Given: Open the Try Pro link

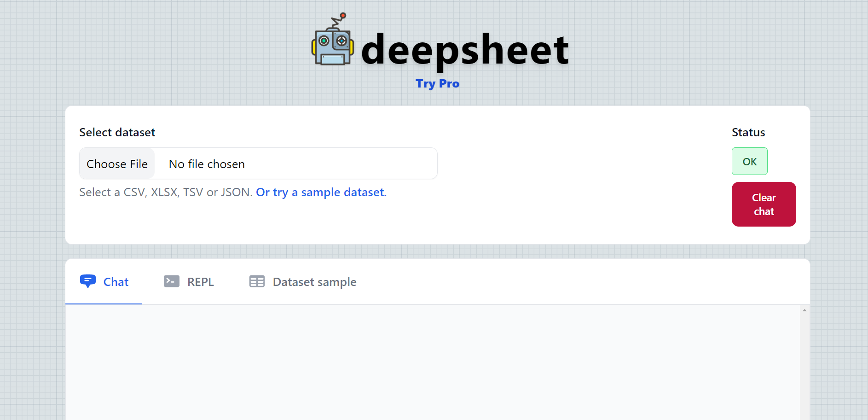Looking at the screenshot, I should pyautogui.click(x=437, y=83).
